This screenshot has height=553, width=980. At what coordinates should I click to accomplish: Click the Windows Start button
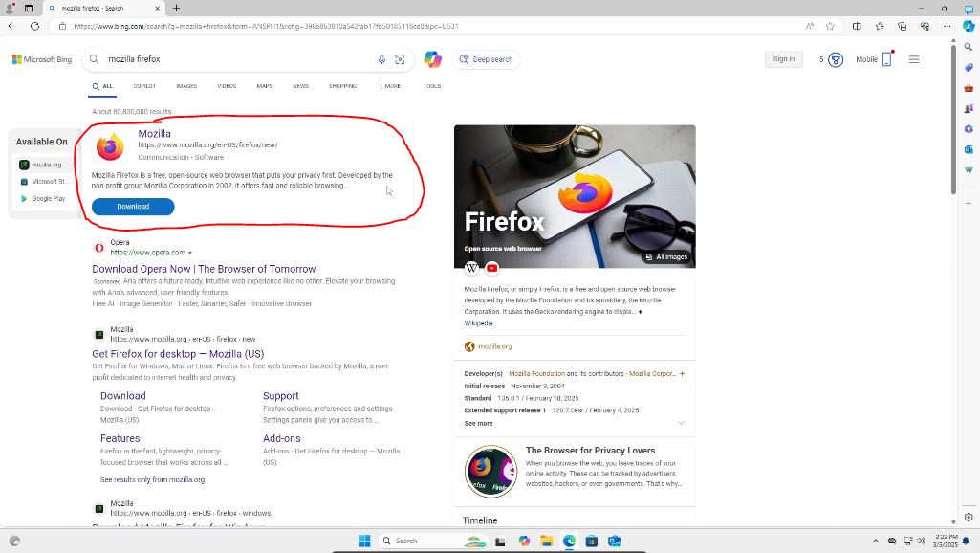(364, 541)
